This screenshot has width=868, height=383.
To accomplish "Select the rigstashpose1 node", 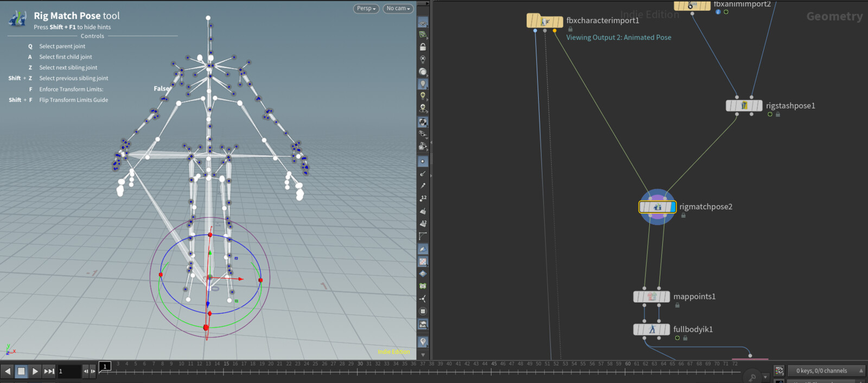I will click(x=744, y=106).
